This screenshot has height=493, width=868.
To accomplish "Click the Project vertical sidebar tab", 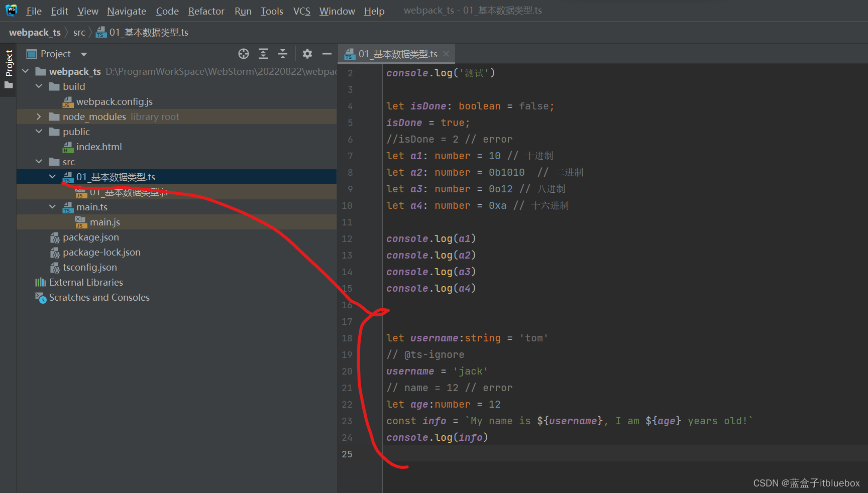I will [x=9, y=63].
